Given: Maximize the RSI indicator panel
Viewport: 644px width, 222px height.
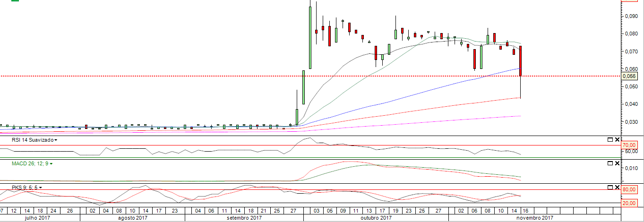Looking at the screenshot, I should click(x=610, y=140).
